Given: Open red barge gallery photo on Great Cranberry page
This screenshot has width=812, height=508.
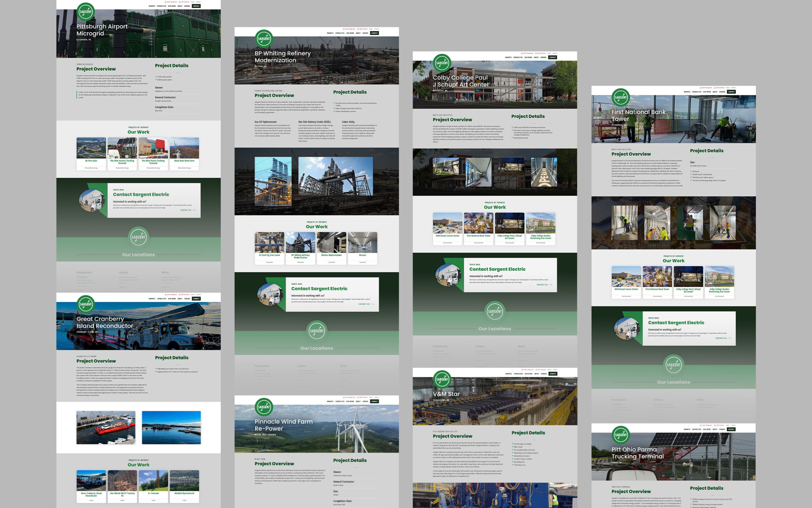Looking at the screenshot, I should [106, 427].
